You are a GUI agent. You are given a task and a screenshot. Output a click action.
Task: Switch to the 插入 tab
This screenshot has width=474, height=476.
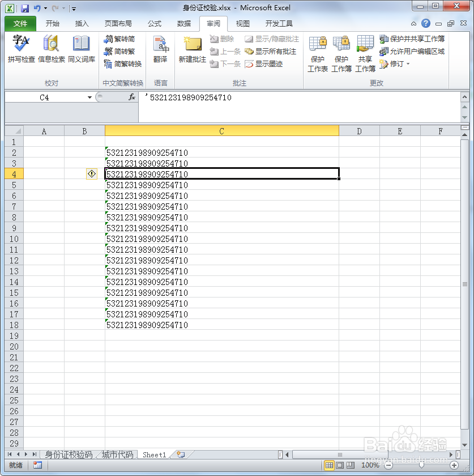(x=82, y=24)
